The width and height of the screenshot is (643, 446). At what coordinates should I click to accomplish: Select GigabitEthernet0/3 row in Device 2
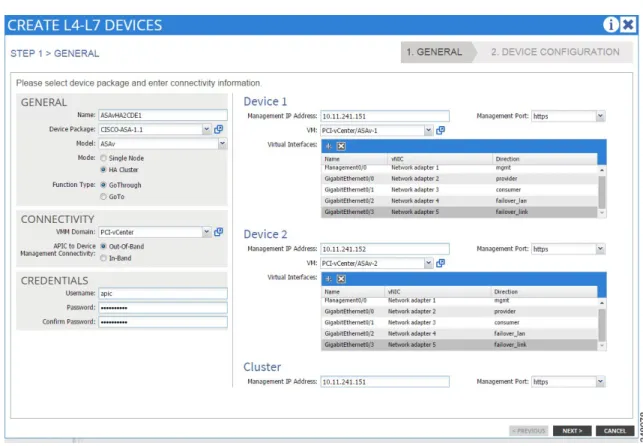coord(459,345)
